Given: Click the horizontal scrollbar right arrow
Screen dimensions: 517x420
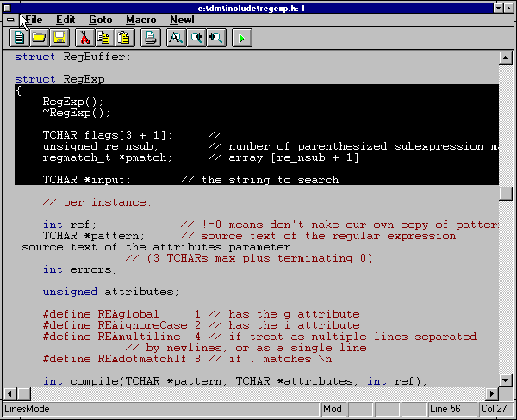Looking at the screenshot, I should 492,393.
